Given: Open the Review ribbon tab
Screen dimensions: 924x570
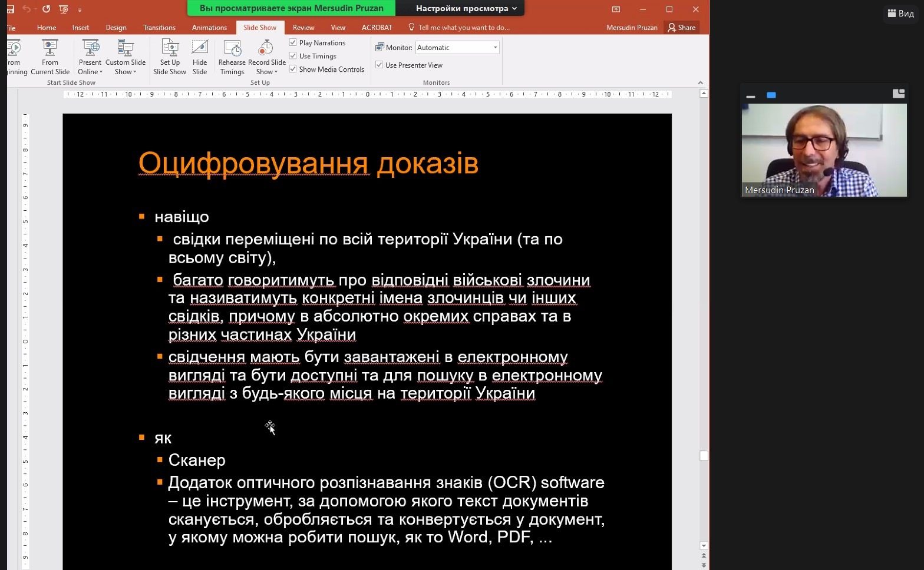Looking at the screenshot, I should coord(303,28).
